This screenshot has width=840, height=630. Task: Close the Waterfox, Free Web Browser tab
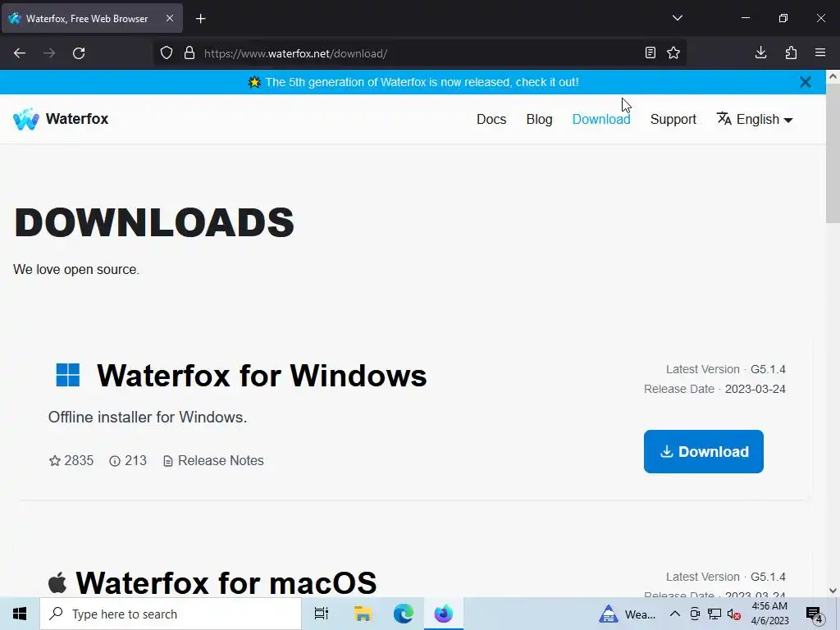coord(169,18)
